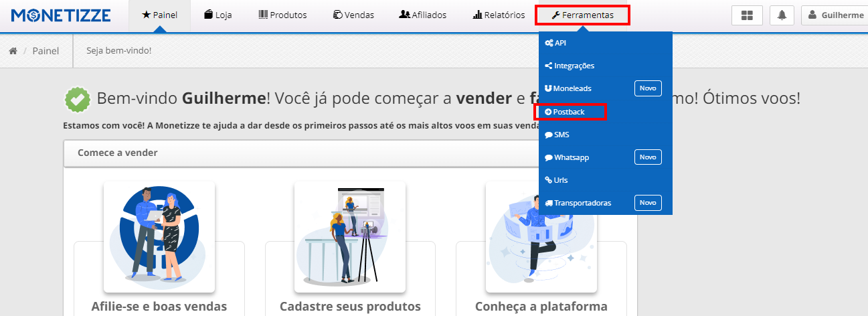Go to the Produtos section
This screenshot has width=868, height=316.
point(282,15)
